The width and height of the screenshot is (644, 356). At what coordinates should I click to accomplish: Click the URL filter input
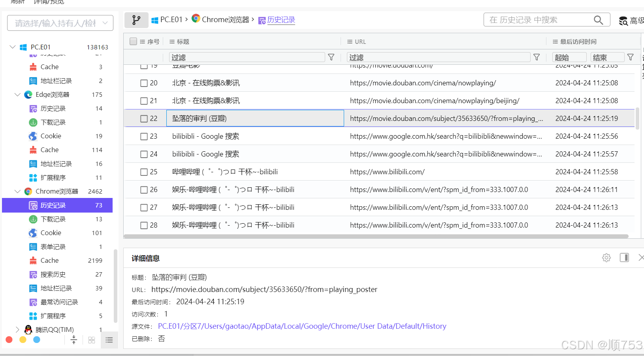tap(439, 57)
